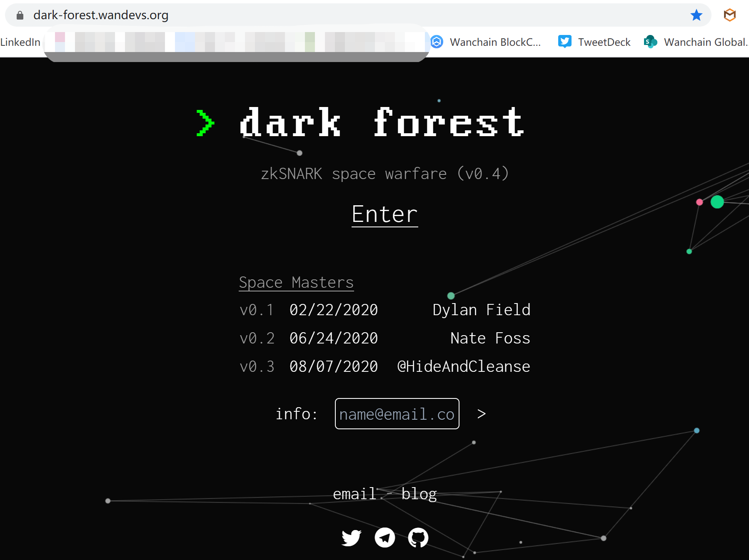This screenshot has height=560, width=749.
Task: Click the v0.2 version label
Action: [x=257, y=338]
